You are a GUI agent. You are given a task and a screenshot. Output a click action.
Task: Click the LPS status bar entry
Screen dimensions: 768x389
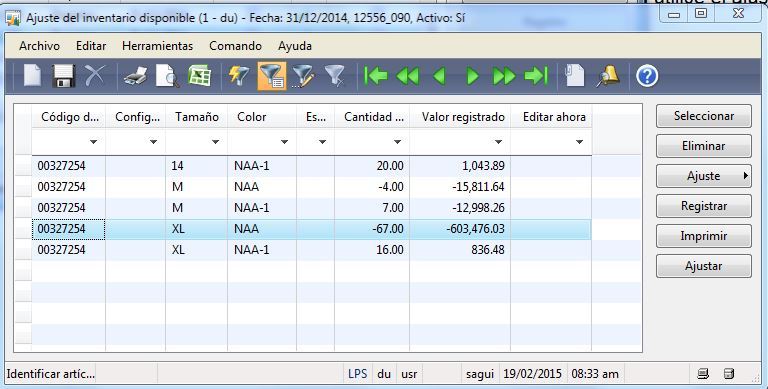(358, 374)
